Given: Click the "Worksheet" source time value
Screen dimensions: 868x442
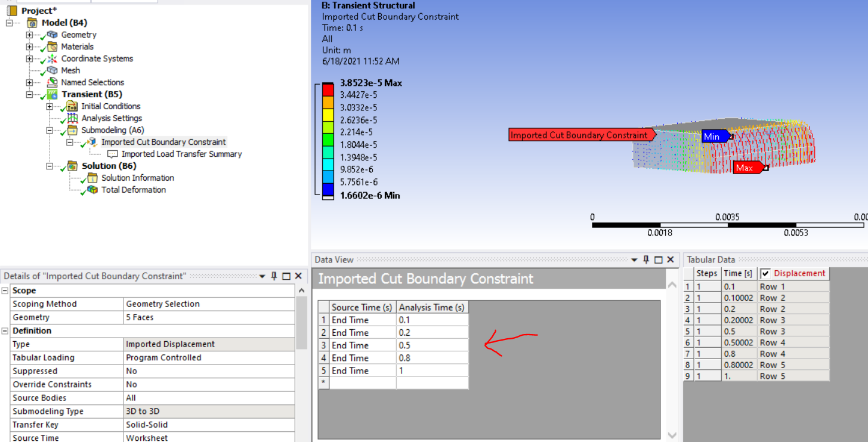Looking at the screenshot, I should [x=209, y=438].
